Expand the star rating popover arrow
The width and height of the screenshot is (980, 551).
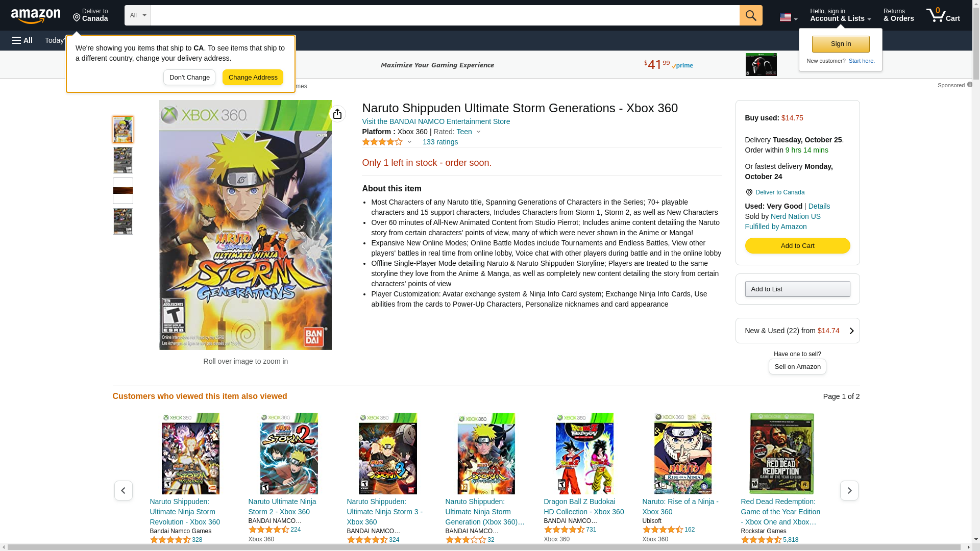tap(409, 142)
